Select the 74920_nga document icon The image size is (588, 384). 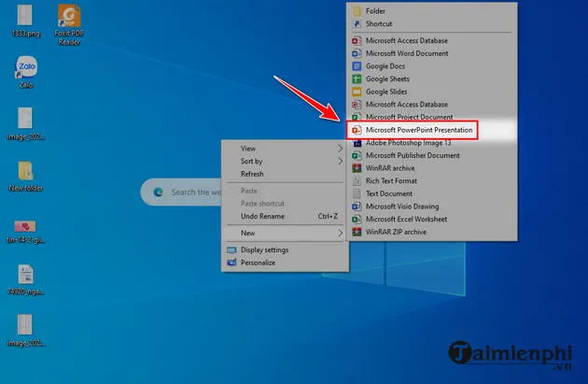coord(25,279)
